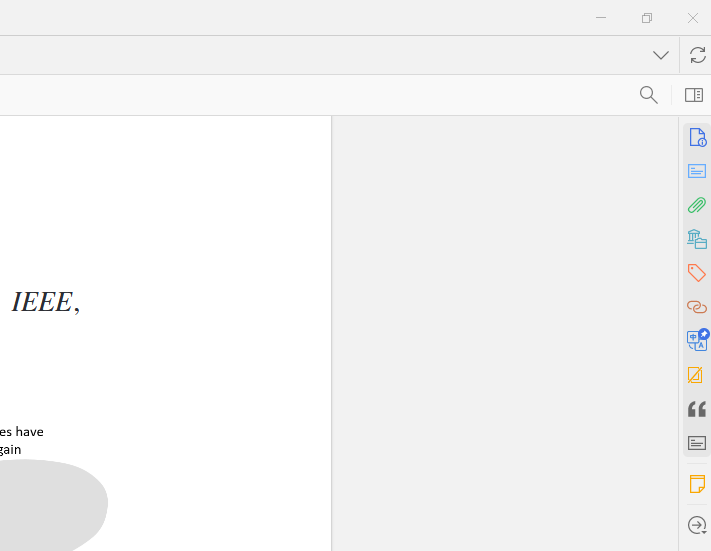
Task: Select the gray text box section icon
Action: (x=697, y=443)
